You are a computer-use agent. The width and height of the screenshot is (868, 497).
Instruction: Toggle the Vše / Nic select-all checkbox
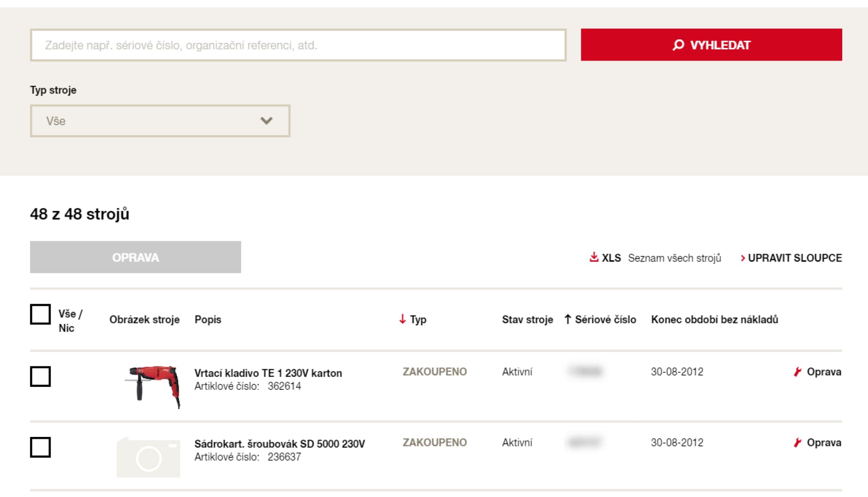[x=40, y=314]
